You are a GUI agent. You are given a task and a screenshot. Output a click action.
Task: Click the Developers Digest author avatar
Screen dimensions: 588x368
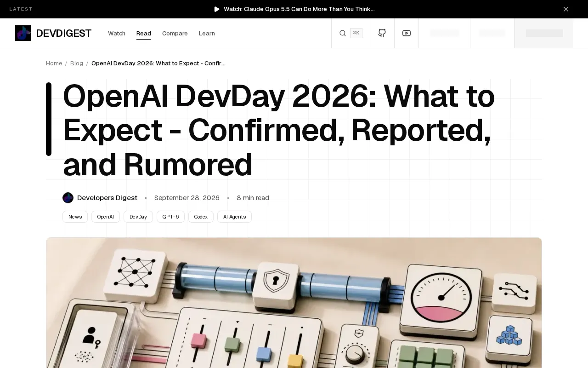pyautogui.click(x=68, y=198)
